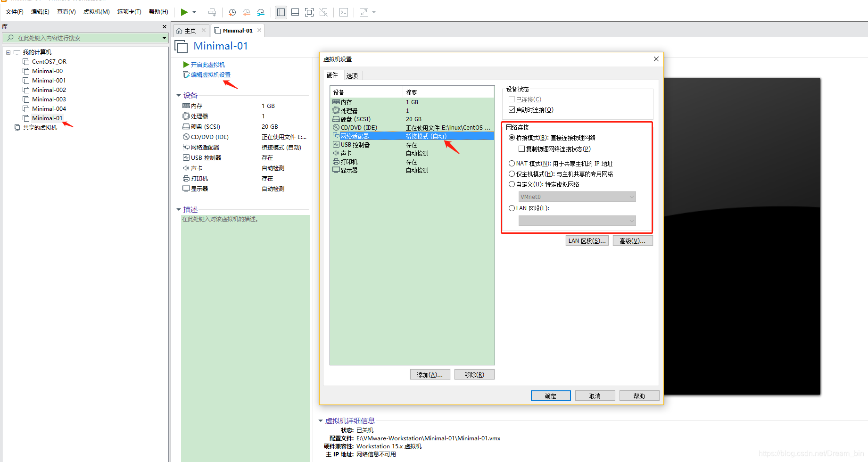Collapse the 设备 section

tap(179, 95)
